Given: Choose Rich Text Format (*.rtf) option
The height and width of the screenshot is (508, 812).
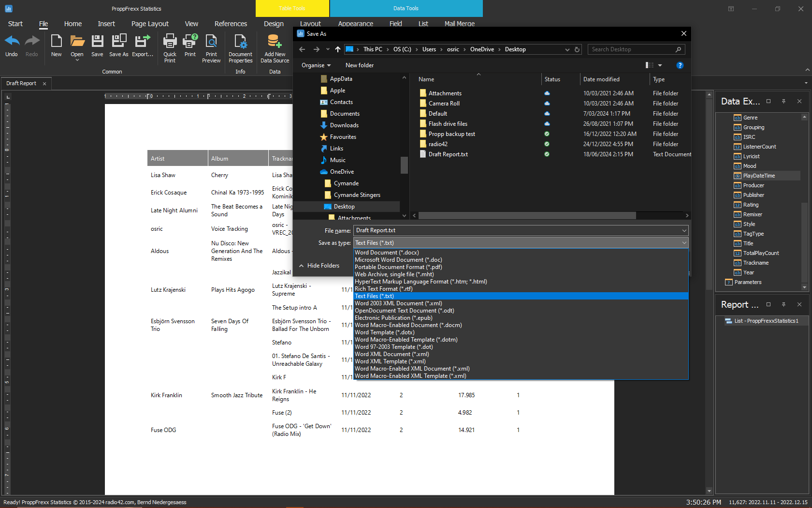Looking at the screenshot, I should coord(383,289).
